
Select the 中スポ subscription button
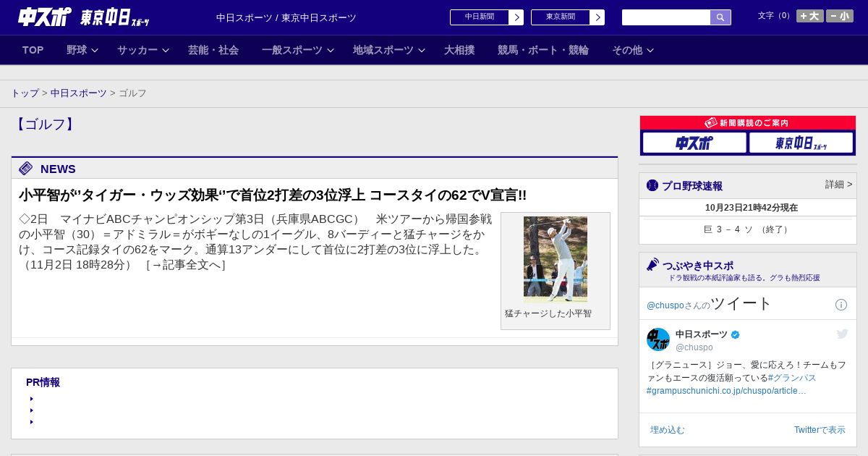click(x=694, y=143)
